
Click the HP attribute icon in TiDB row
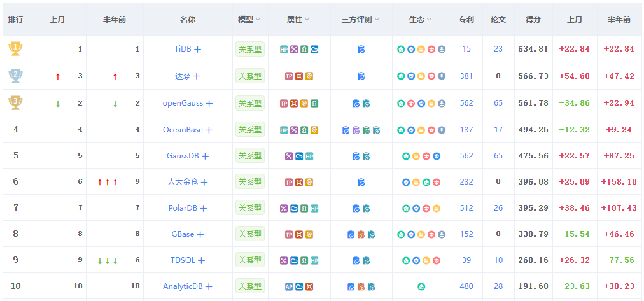(284, 49)
